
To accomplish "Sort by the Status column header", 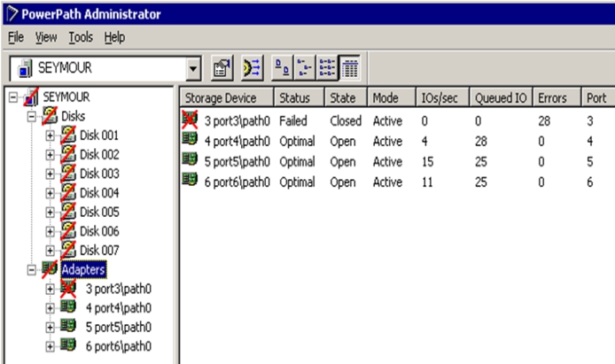I will click(299, 98).
